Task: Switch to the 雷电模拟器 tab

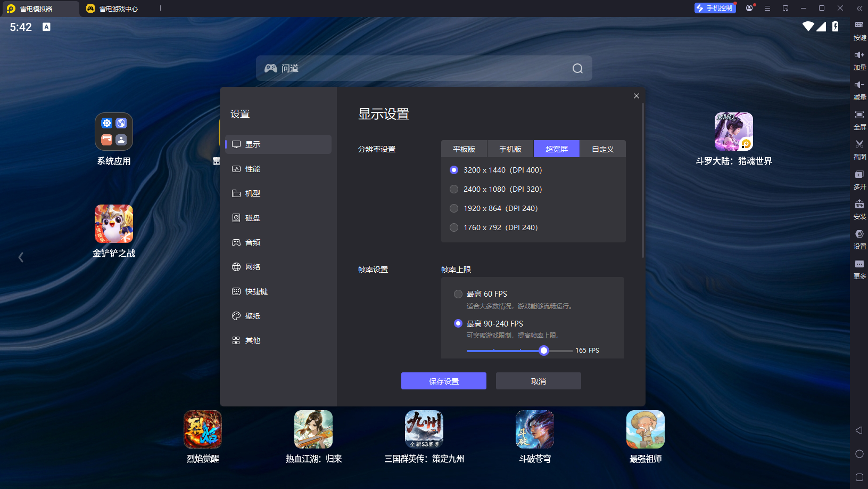Action: [40, 9]
